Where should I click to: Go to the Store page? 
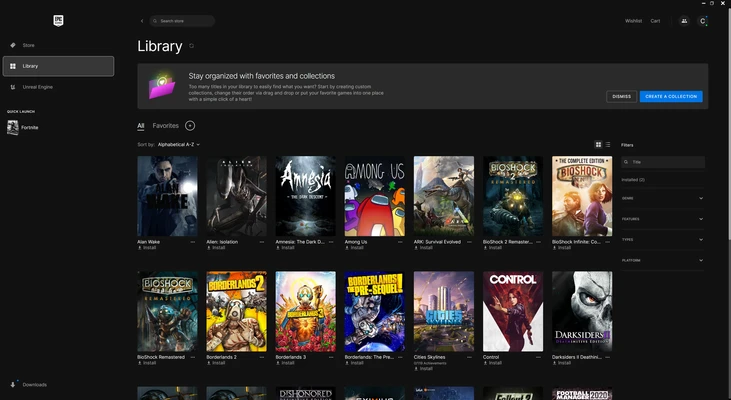58,45
